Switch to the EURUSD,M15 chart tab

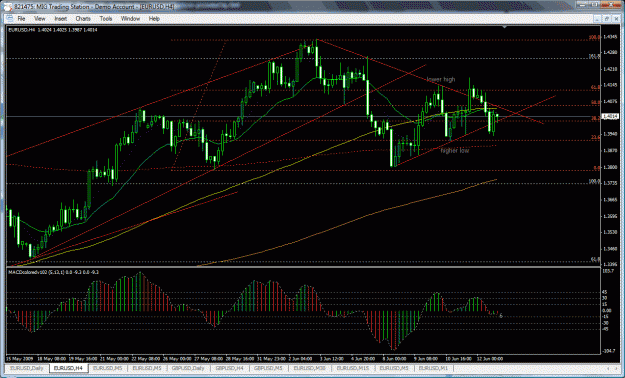click(354, 368)
